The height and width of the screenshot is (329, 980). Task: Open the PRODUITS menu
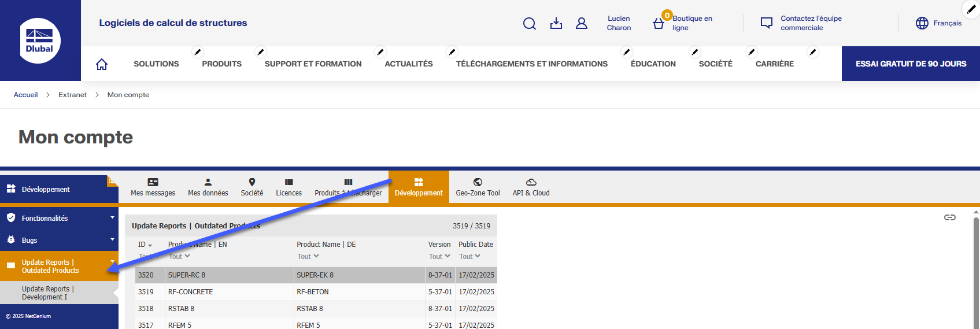coord(222,64)
